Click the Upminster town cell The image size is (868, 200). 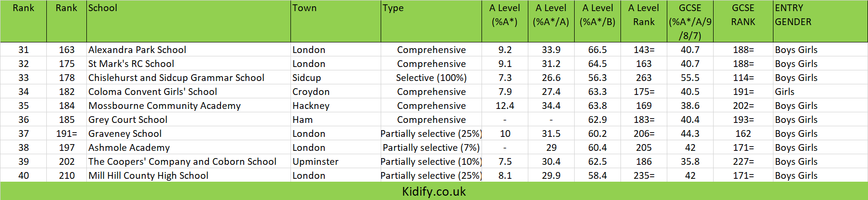(x=336, y=161)
